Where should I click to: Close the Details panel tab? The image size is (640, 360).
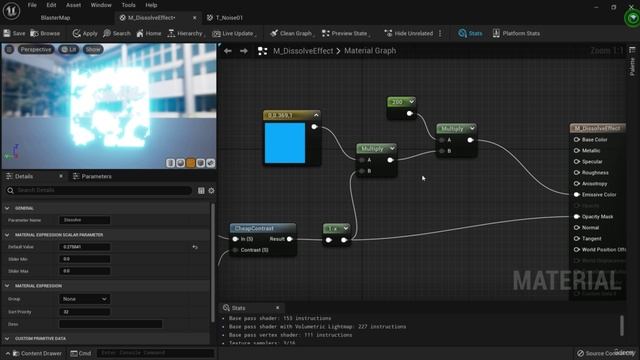pyautogui.click(x=61, y=176)
